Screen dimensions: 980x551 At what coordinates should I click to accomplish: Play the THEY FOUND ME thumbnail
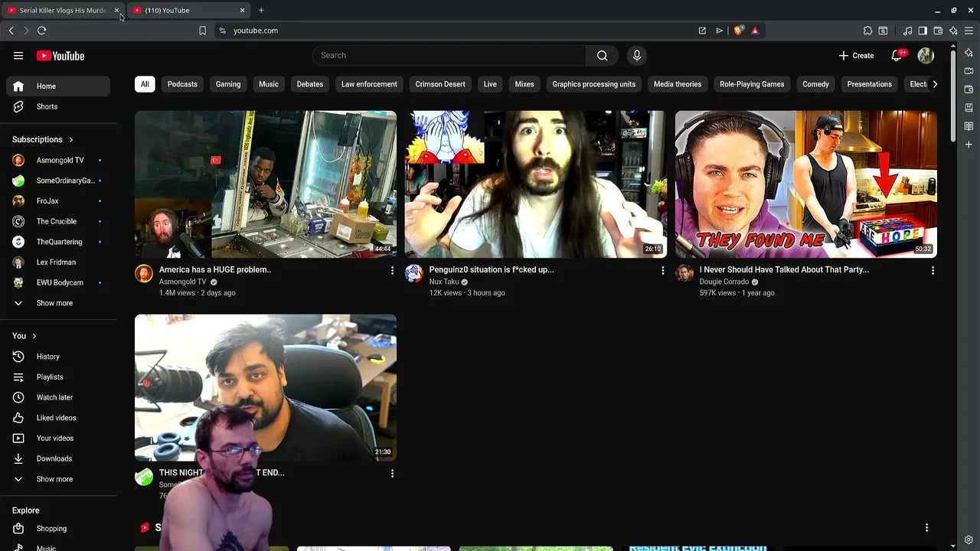click(805, 184)
